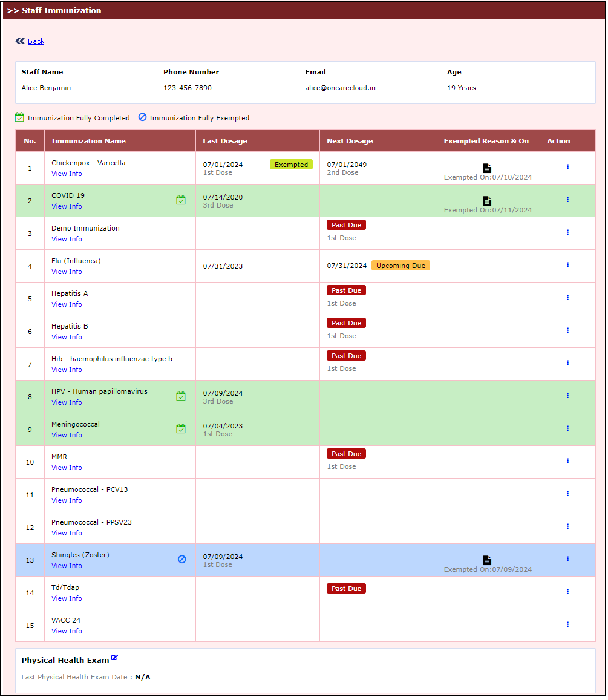View Info for MMR vaccine

click(x=67, y=468)
